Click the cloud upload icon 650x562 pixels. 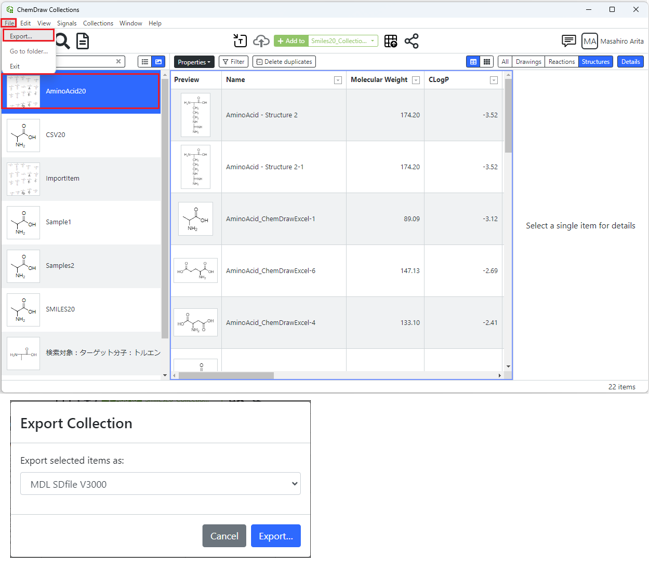[261, 41]
